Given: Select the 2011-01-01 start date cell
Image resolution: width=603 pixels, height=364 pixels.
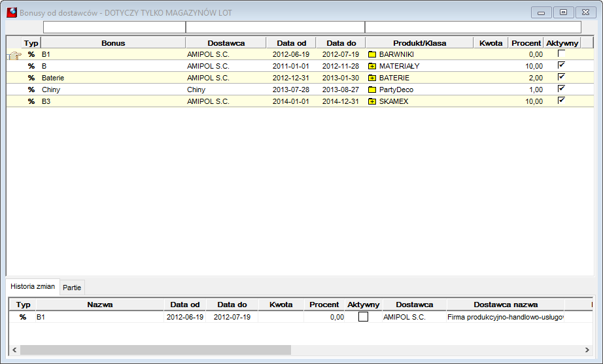Looking at the screenshot, I should [291, 66].
